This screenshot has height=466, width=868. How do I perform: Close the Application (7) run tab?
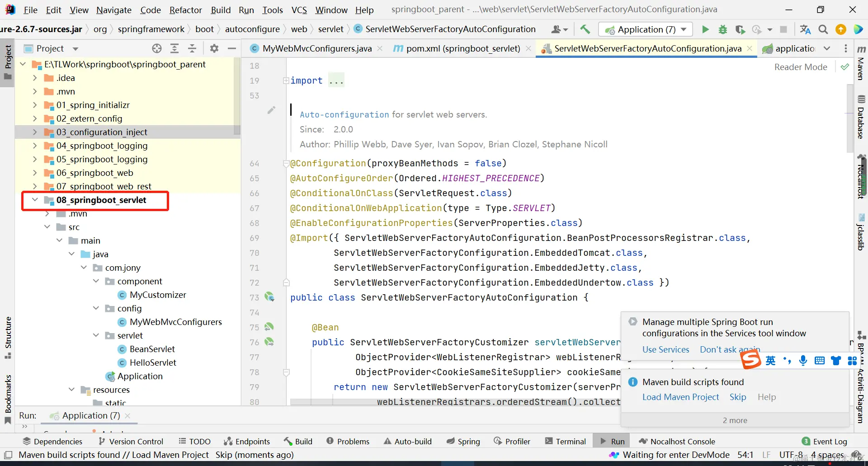(127, 415)
